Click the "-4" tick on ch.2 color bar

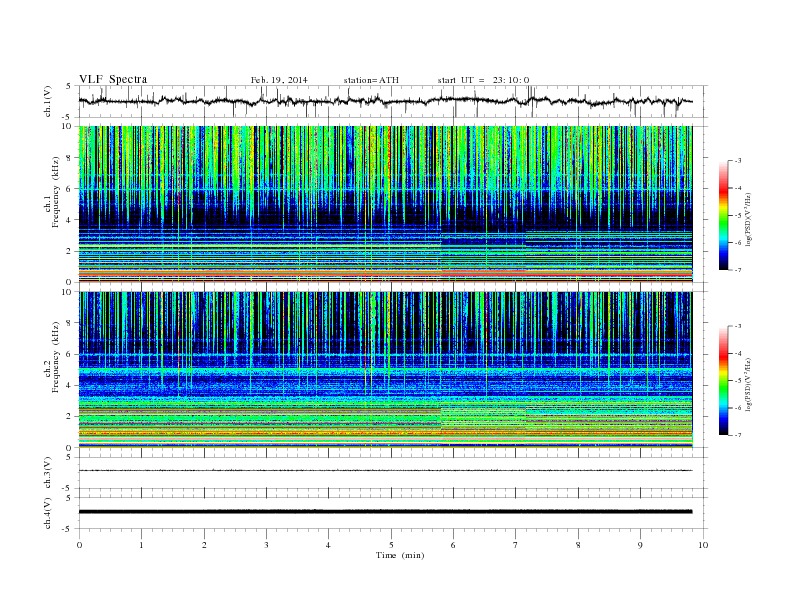tap(738, 353)
